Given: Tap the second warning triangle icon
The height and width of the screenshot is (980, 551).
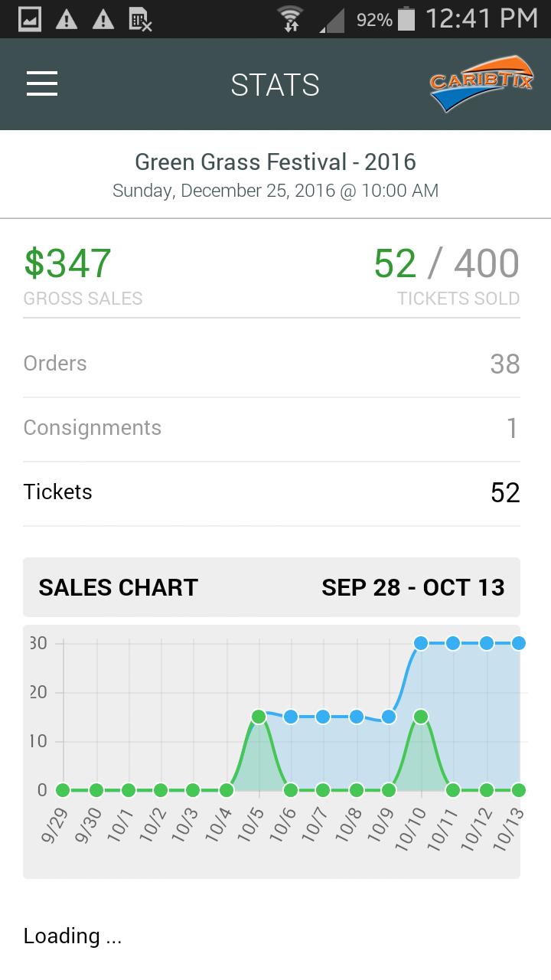Looking at the screenshot, I should (103, 19).
